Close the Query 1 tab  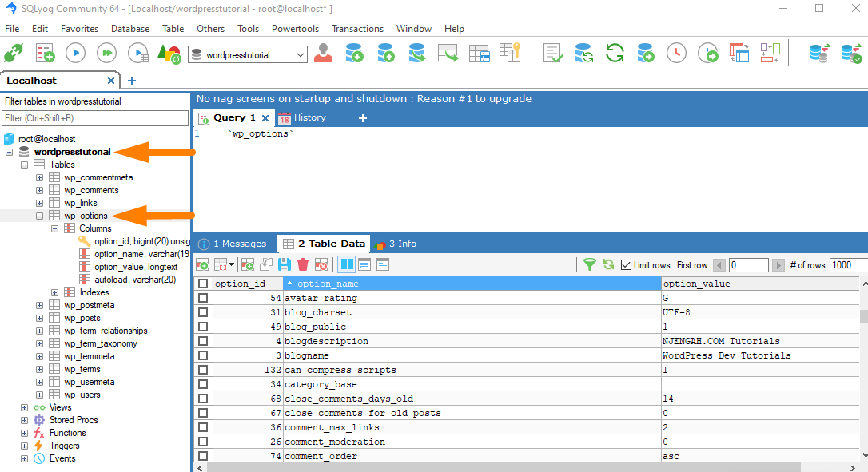[265, 118]
